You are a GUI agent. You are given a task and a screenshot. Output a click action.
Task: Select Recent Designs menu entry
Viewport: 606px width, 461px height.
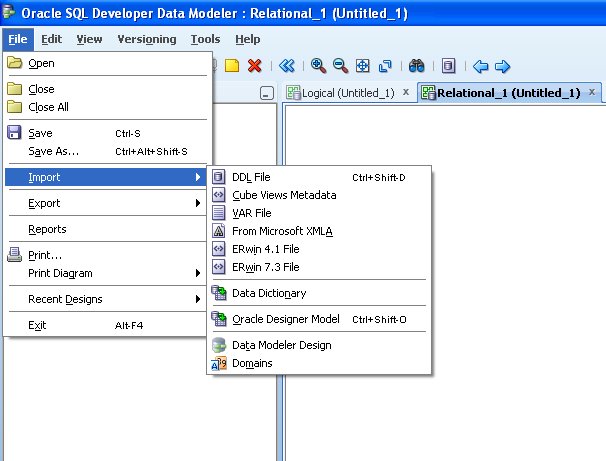pos(107,299)
